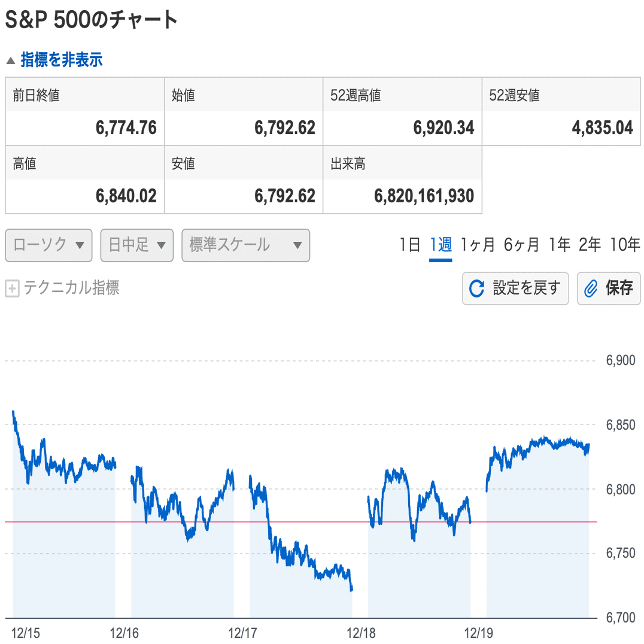Open the ローソク chart type dropdown
644x644 pixels.
click(x=48, y=245)
